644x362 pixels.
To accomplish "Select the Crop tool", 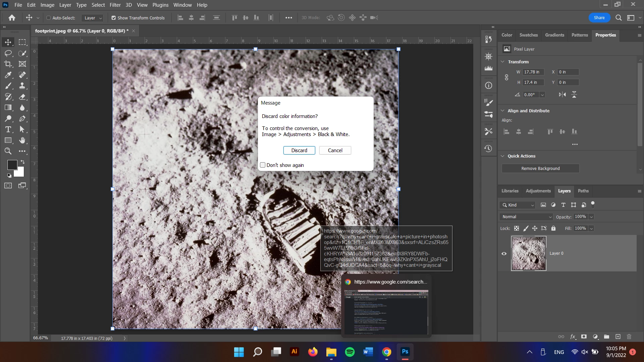I will [x=8, y=64].
